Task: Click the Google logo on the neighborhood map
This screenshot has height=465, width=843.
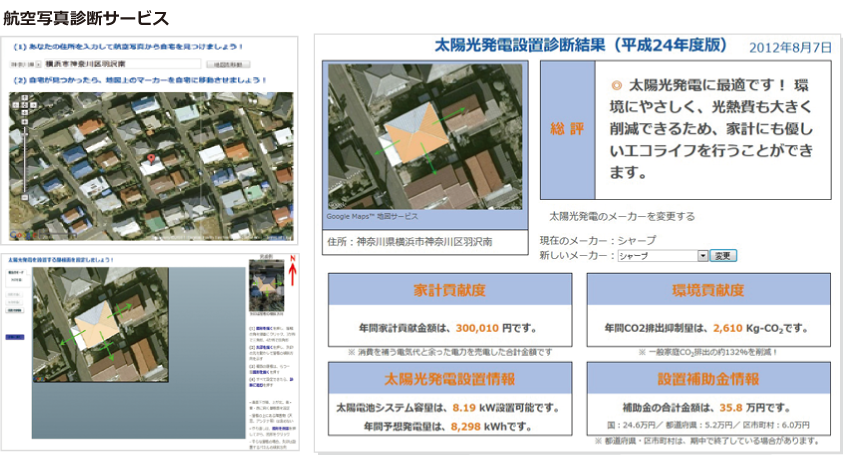Action: 23,235
